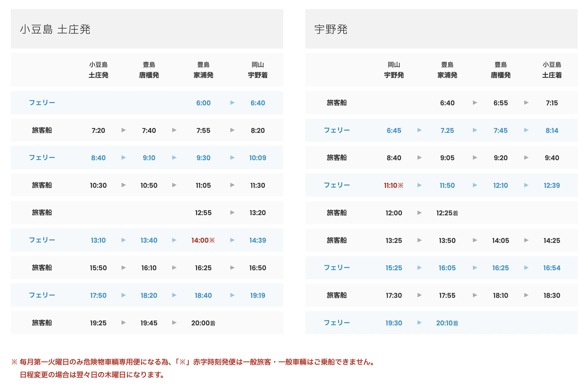Click the 宇野発 table heading
The image size is (588, 386).
point(331,29)
